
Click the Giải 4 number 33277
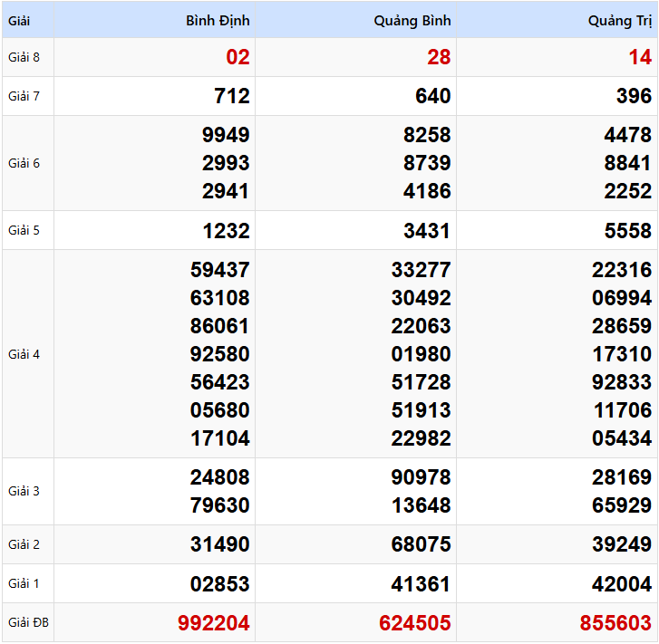click(422, 270)
